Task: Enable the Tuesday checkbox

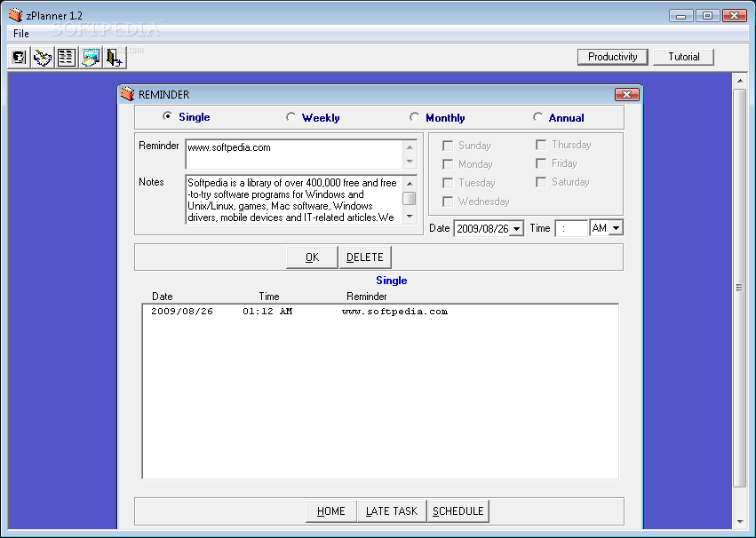Action: [448, 183]
